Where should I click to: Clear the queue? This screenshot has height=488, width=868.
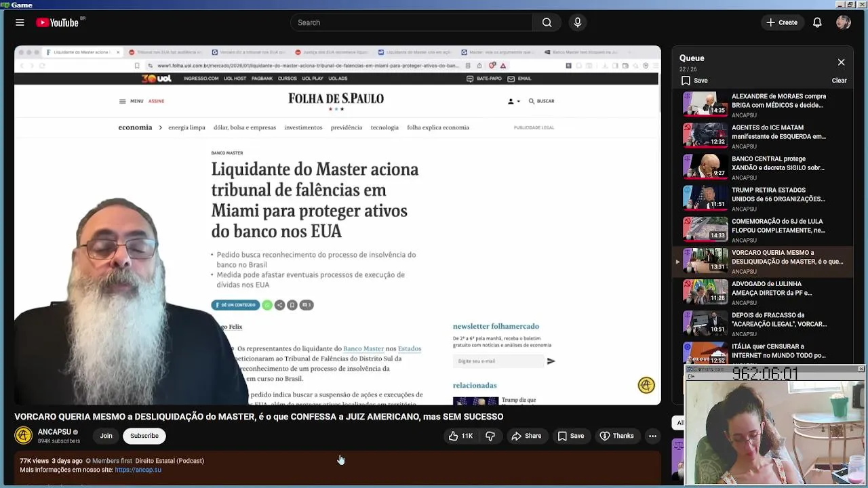pyautogui.click(x=839, y=80)
